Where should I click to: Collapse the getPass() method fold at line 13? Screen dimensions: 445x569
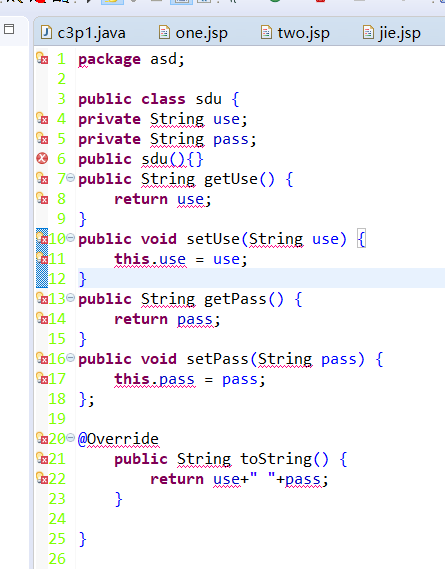[x=70, y=298]
